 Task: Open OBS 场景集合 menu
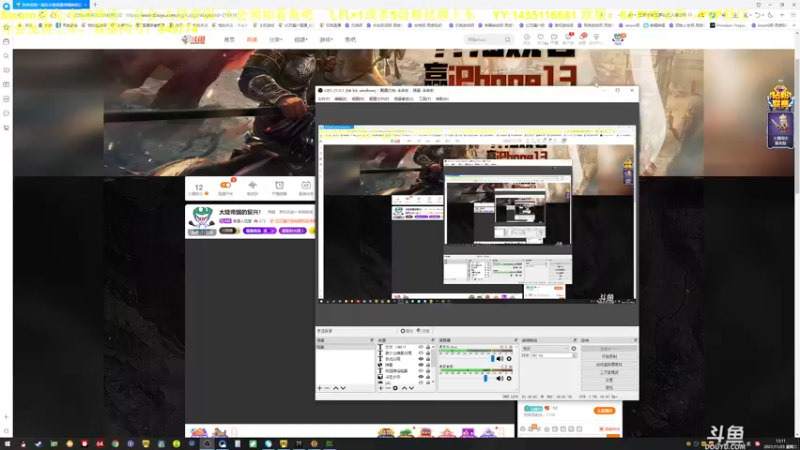click(404, 98)
